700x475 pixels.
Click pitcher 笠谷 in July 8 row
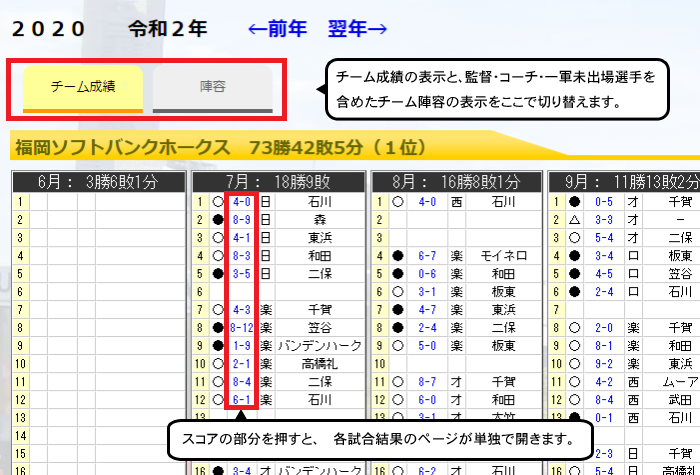tap(320, 328)
